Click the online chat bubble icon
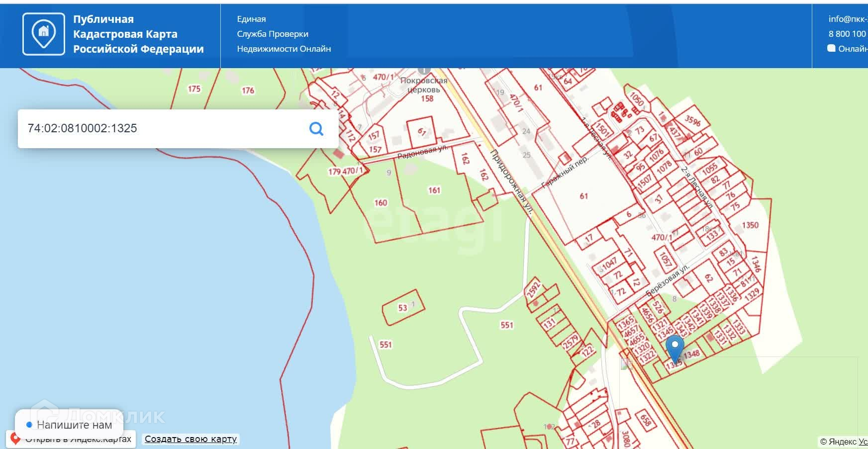 pos(831,48)
